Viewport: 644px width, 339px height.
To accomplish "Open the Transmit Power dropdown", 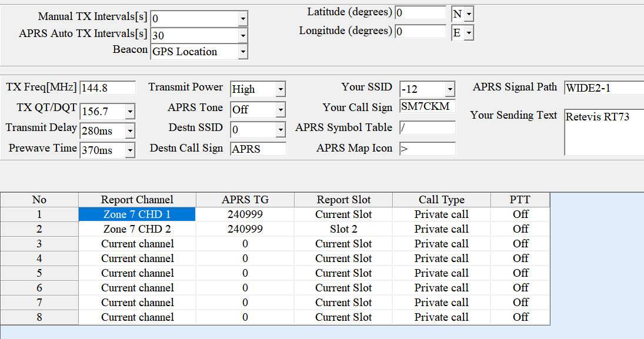I will [x=281, y=89].
